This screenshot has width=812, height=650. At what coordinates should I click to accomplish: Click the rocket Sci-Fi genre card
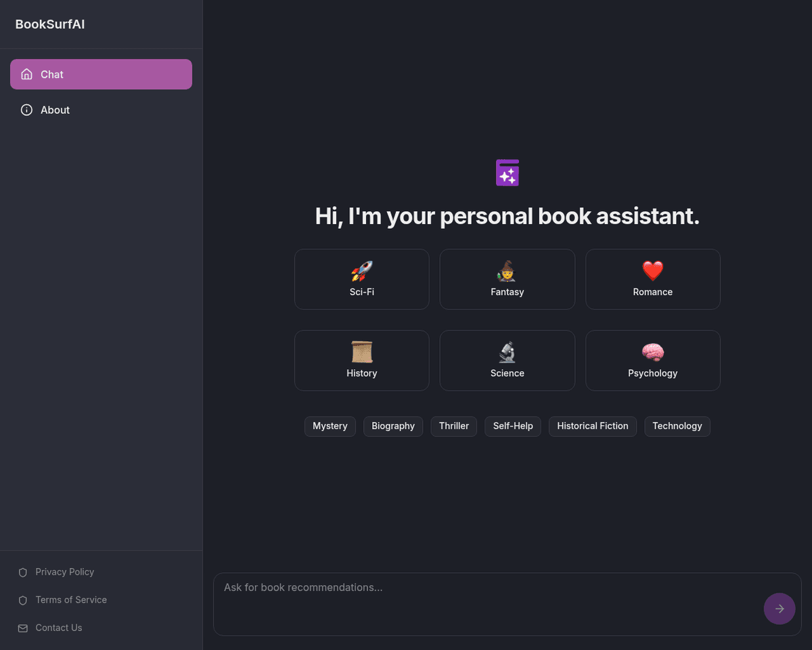(361, 280)
